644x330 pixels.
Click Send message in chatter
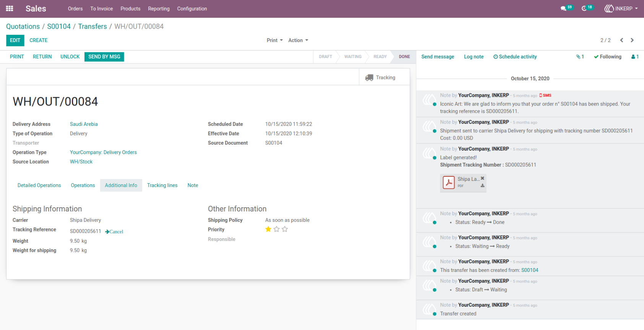pyautogui.click(x=438, y=57)
